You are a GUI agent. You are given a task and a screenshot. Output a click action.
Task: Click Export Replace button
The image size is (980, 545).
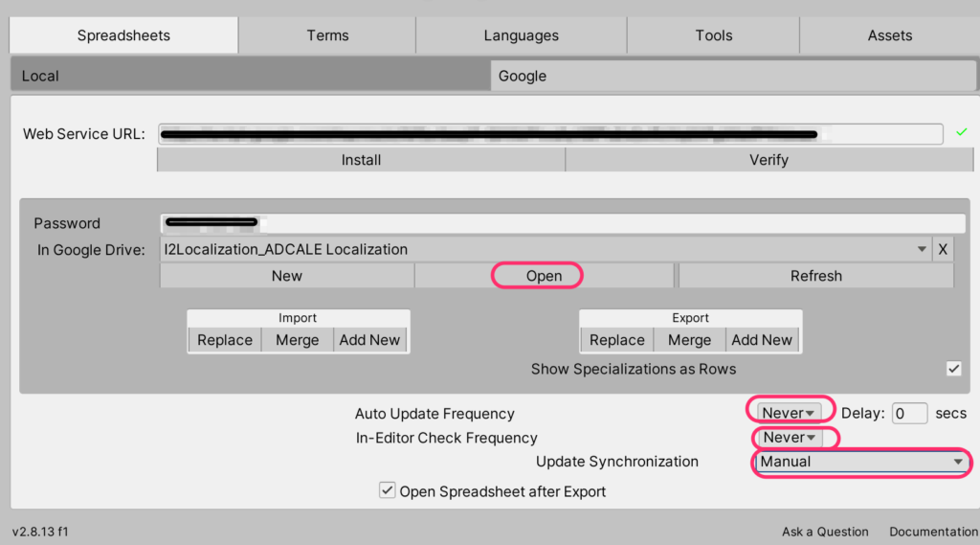pos(616,340)
